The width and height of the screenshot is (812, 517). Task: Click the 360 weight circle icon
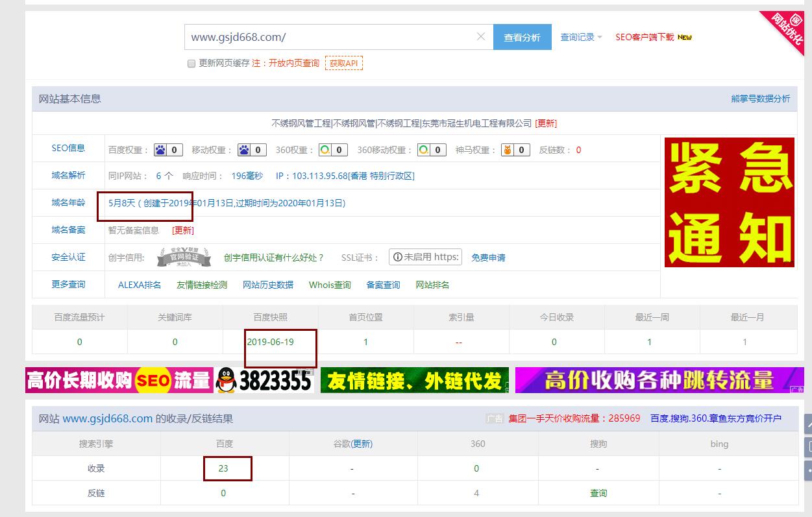[325, 150]
